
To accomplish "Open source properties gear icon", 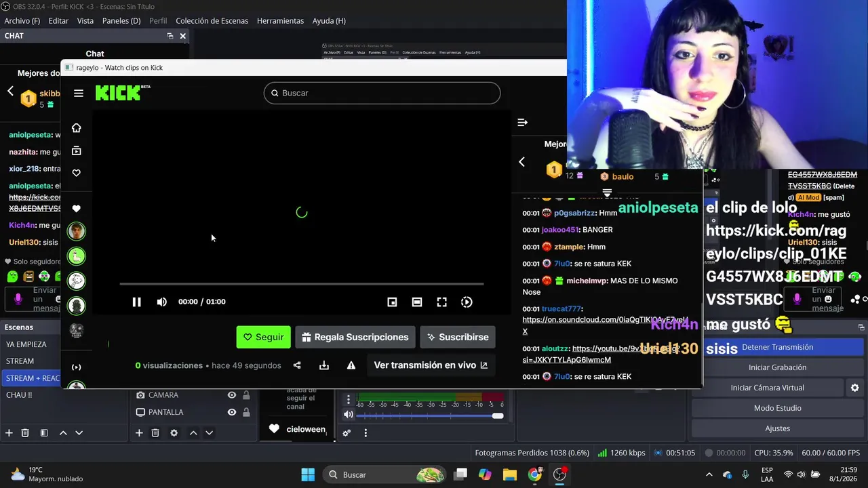I will pyautogui.click(x=174, y=432).
